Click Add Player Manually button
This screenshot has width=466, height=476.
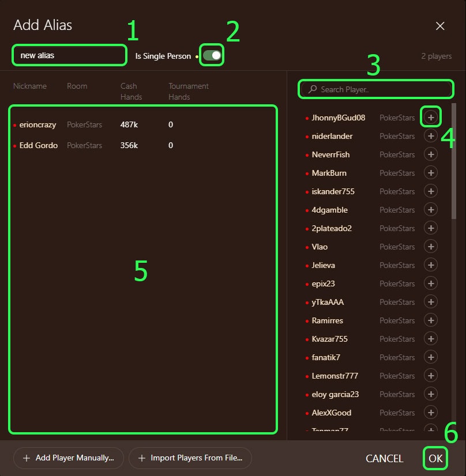69,458
